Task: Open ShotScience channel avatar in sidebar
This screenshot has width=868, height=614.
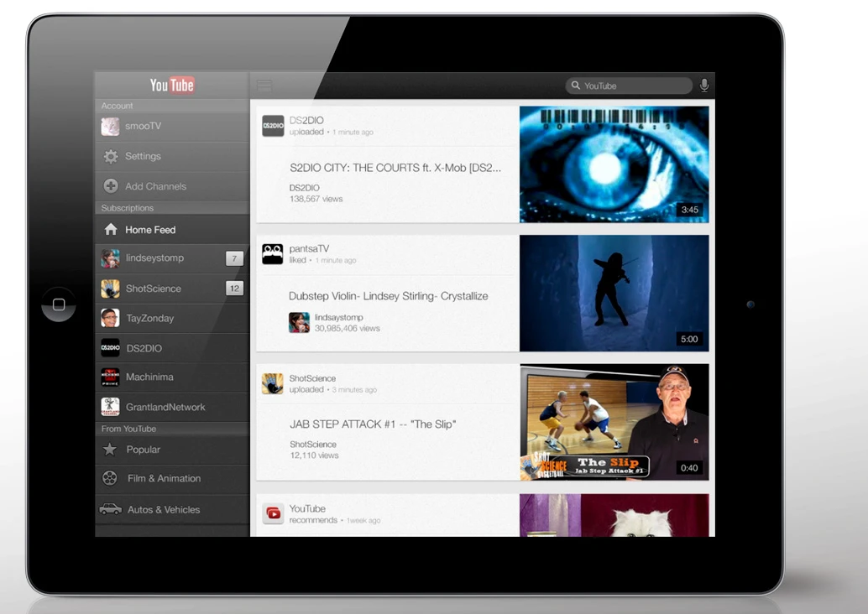Action: [110, 289]
